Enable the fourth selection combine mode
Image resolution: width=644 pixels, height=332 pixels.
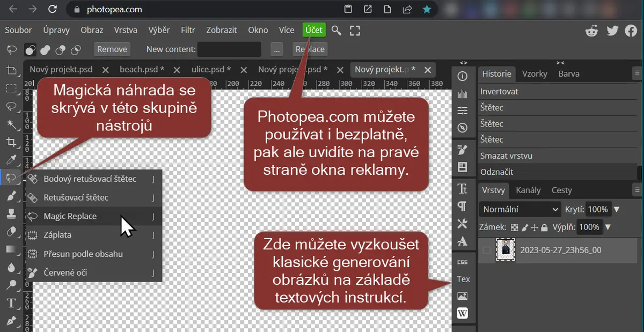(76, 49)
